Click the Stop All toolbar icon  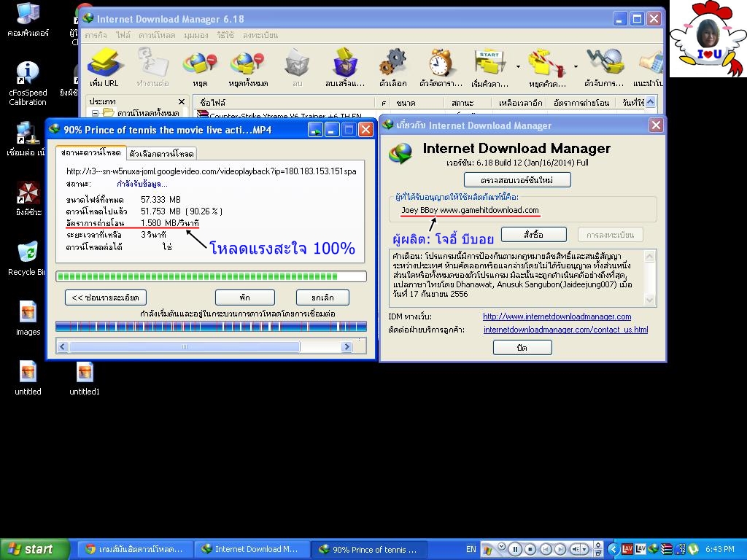248,67
